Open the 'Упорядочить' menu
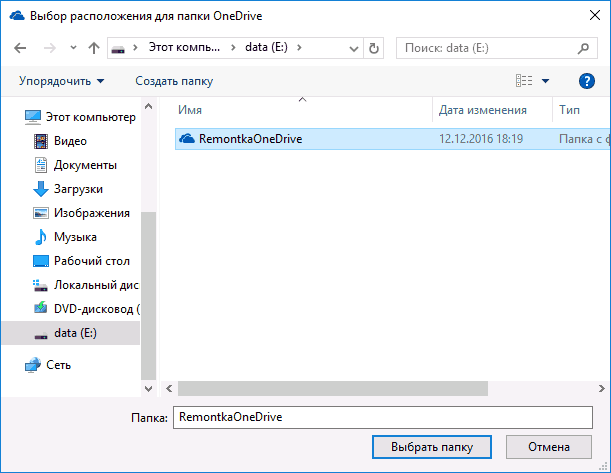611x473 pixels. click(62, 81)
